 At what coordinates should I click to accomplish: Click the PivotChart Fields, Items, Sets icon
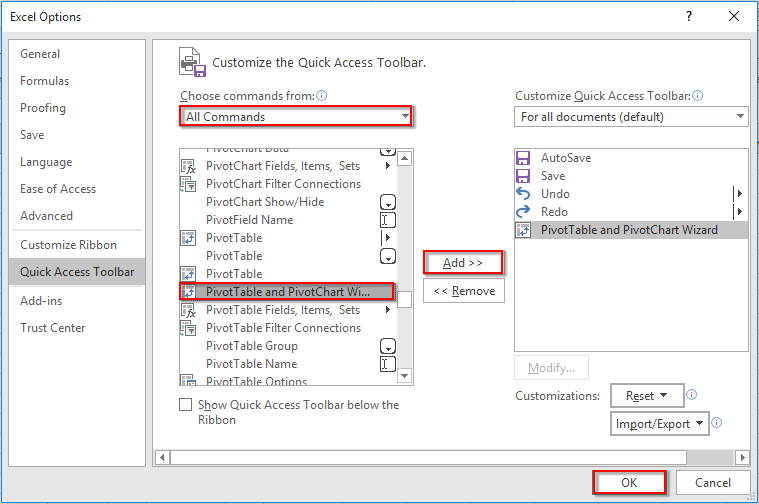pyautogui.click(x=187, y=166)
